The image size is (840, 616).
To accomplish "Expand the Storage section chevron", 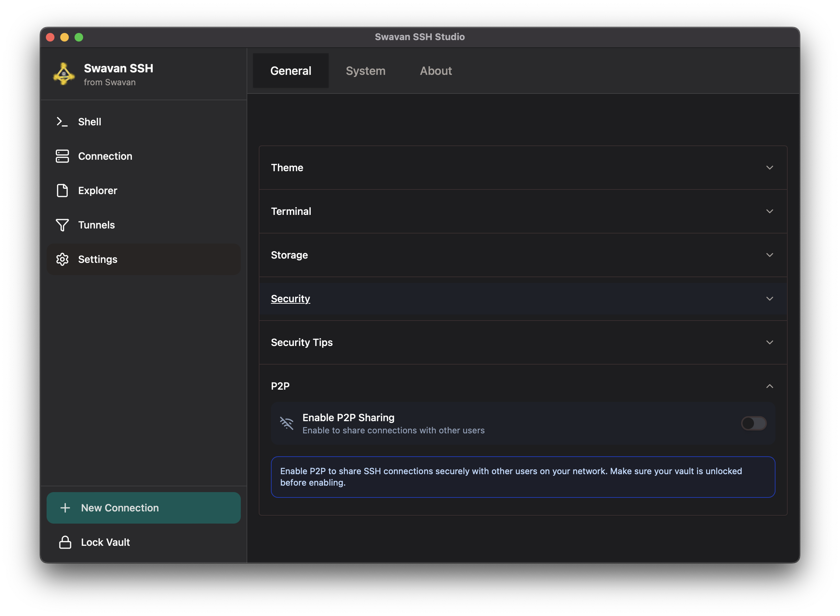I will [770, 255].
